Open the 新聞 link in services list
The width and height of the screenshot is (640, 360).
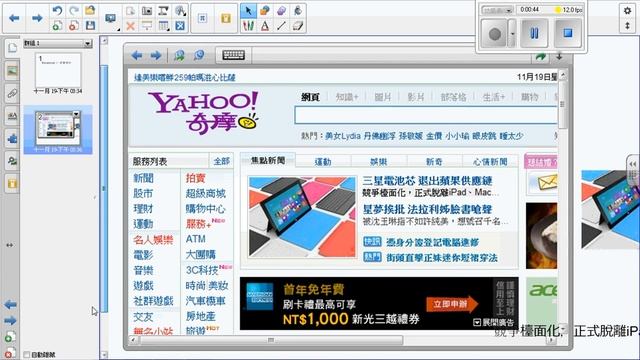pos(143,178)
